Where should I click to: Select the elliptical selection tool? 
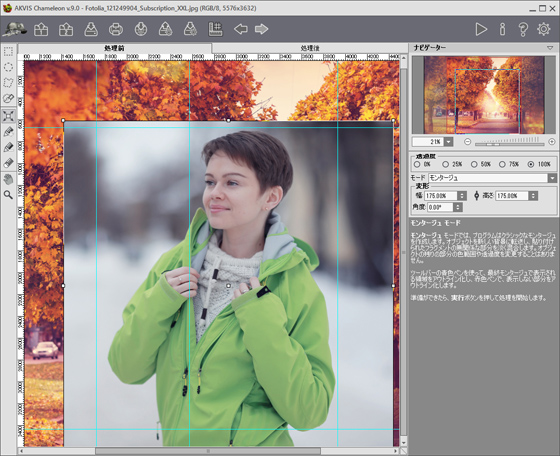[8, 67]
